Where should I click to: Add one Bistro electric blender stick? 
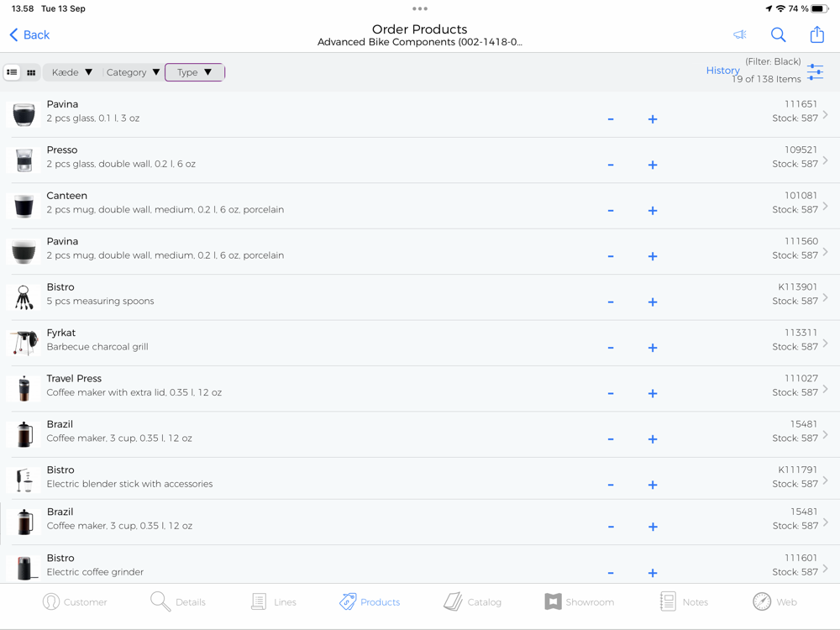click(x=653, y=485)
